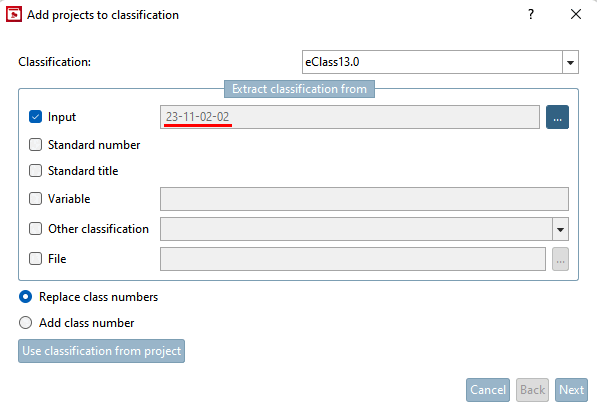Uncheck the Input checkbox
The image size is (597, 409).
pos(35,117)
